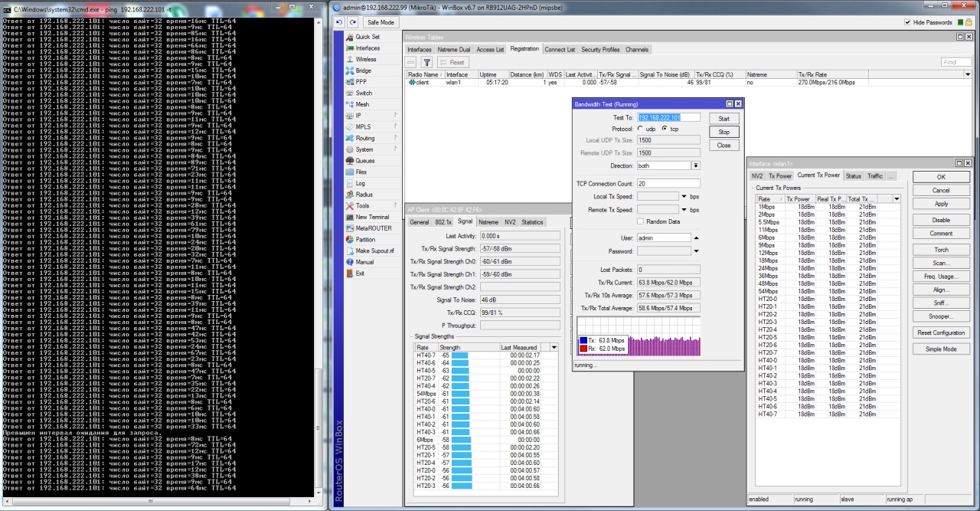
Task: Open Quick Set from the sidebar
Action: click(x=367, y=37)
